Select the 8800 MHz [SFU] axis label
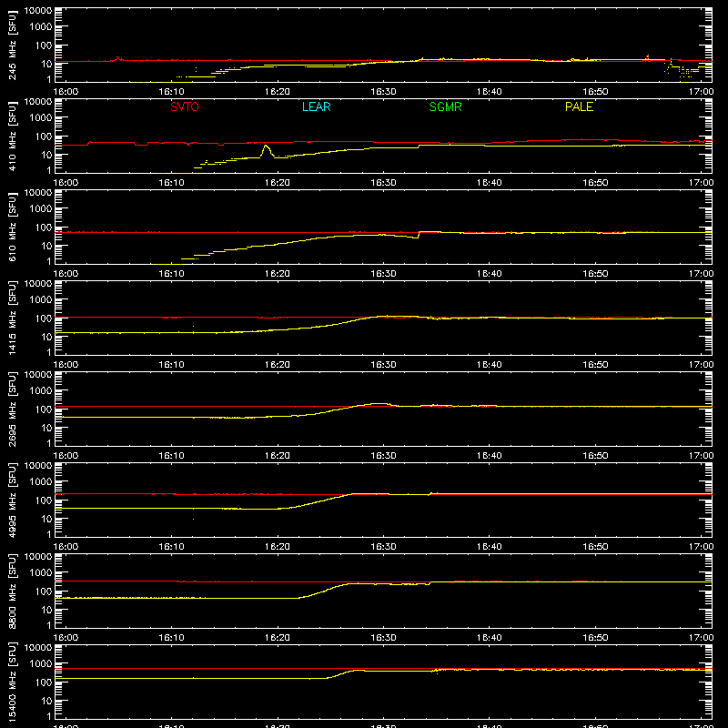Screen dimensions: 728x728 tap(12, 591)
